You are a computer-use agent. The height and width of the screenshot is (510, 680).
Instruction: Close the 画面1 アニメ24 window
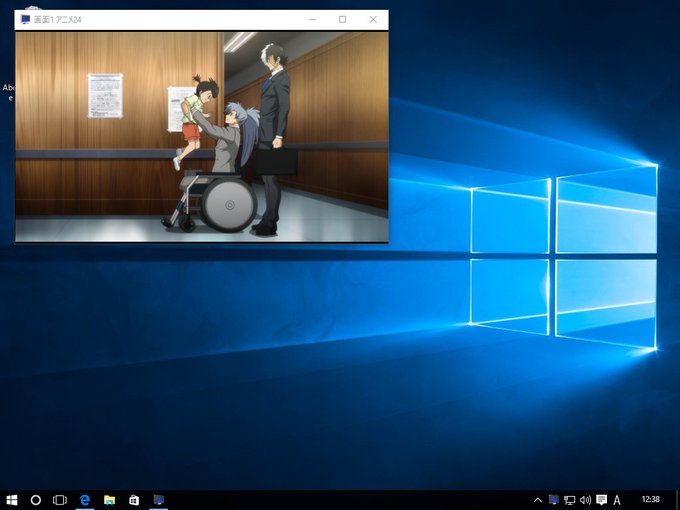[373, 20]
